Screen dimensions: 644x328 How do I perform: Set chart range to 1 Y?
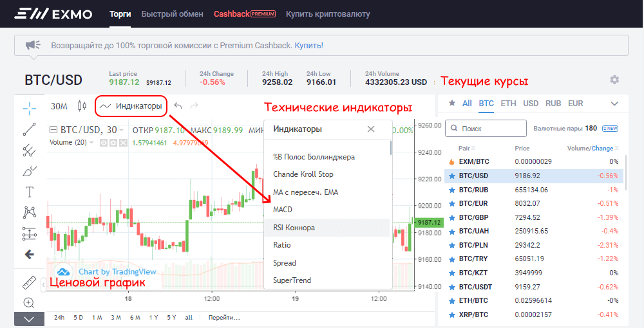pos(154,317)
